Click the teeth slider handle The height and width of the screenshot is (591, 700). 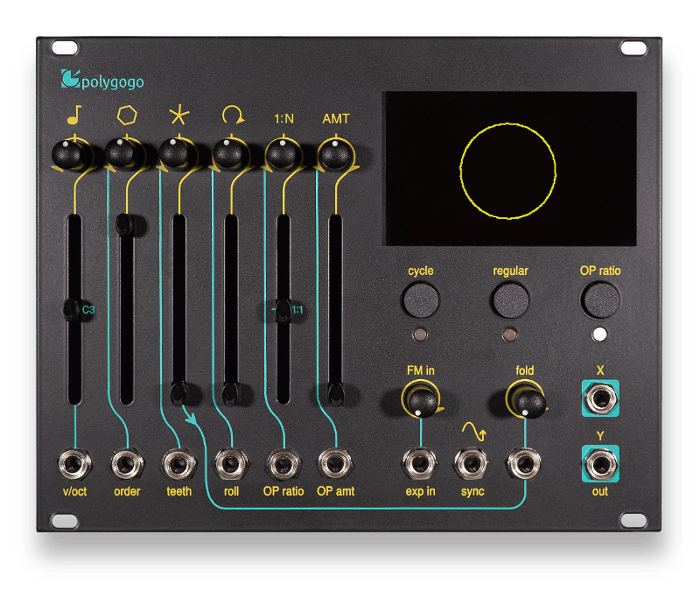point(178,393)
